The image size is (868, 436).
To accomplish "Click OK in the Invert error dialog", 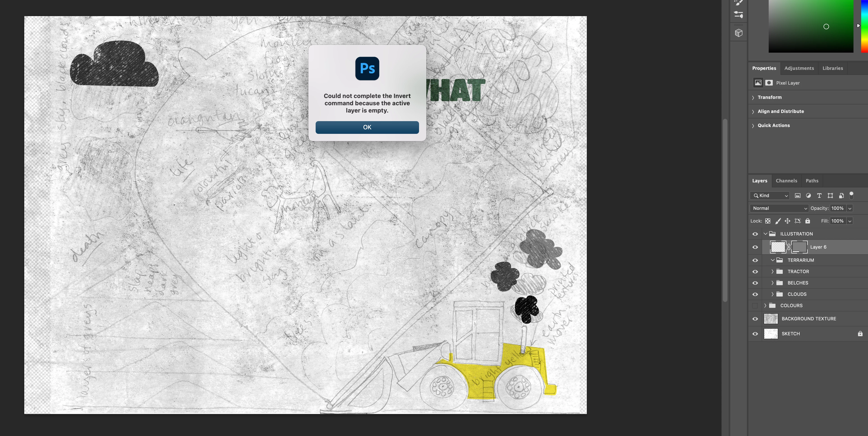I will click(367, 127).
